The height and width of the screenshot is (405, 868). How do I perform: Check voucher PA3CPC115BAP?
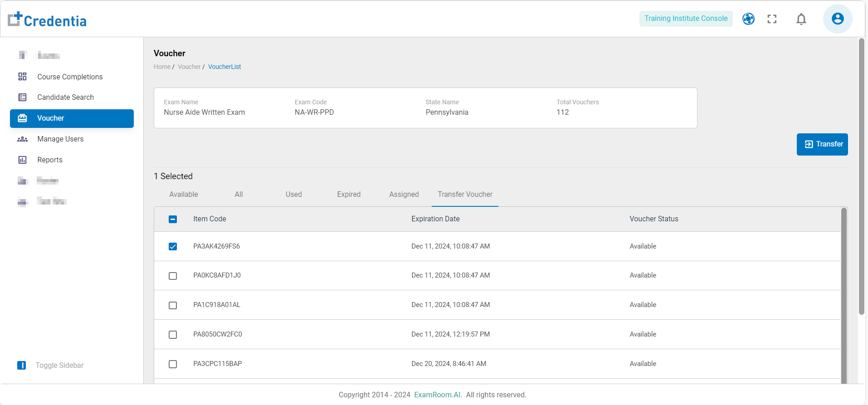point(173,364)
